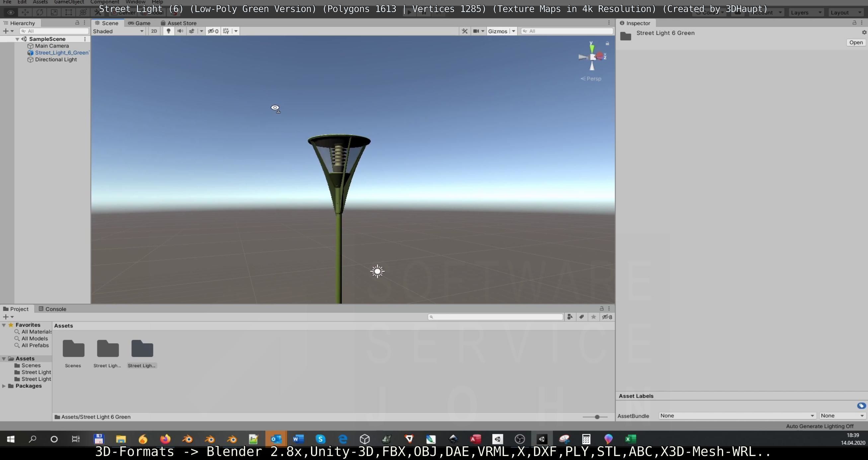This screenshot has height=460, width=868.
Task: Collapse the Favorites tree section
Action: pos(4,325)
